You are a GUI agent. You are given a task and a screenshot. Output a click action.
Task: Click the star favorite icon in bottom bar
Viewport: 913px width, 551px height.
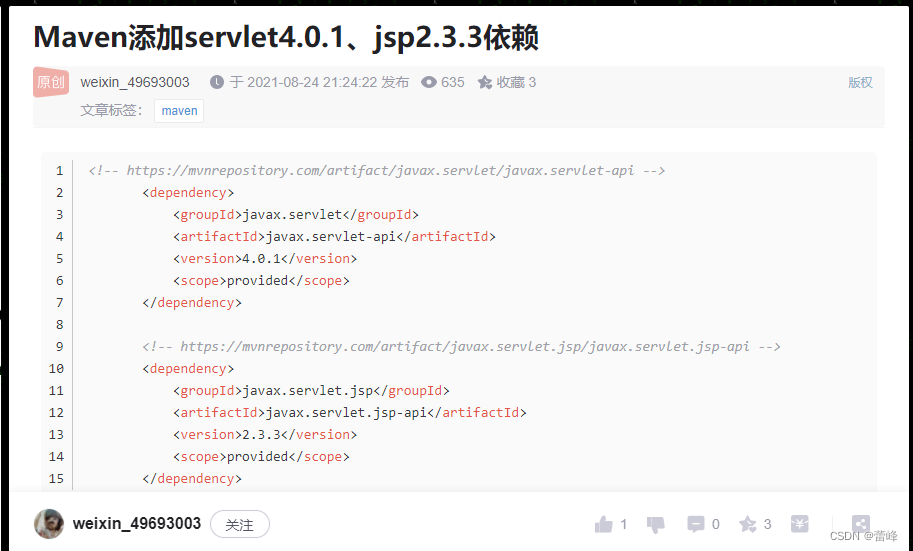point(748,524)
